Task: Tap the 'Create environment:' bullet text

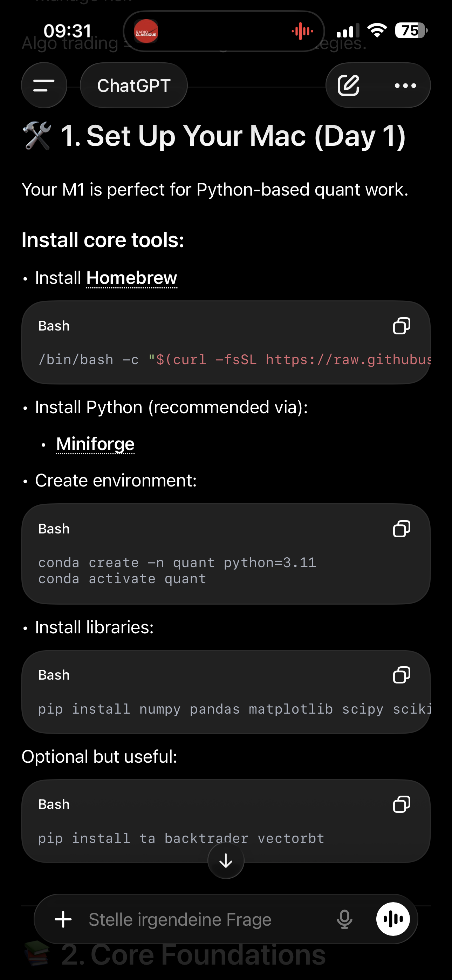Action: 116,481
